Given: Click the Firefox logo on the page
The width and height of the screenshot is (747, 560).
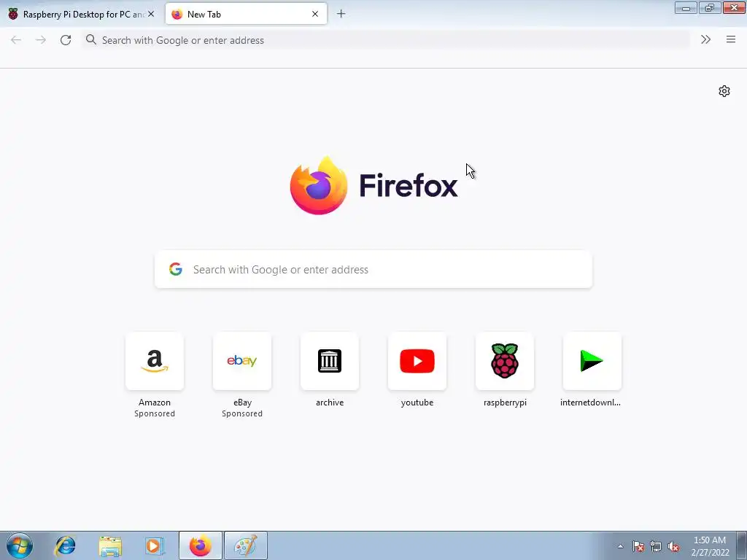Looking at the screenshot, I should (x=374, y=185).
